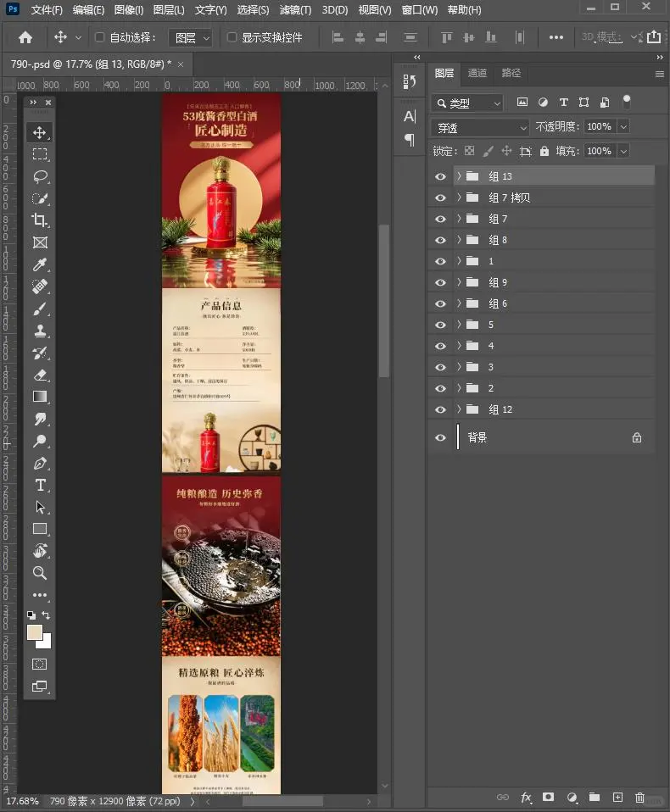
Task: Open the 穿透 blend mode dropdown
Action: click(480, 127)
